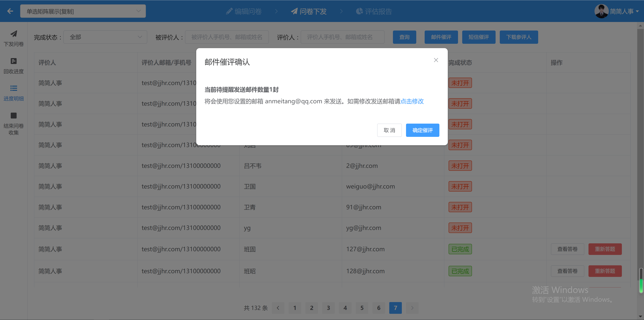Go to page 1

coord(295,308)
